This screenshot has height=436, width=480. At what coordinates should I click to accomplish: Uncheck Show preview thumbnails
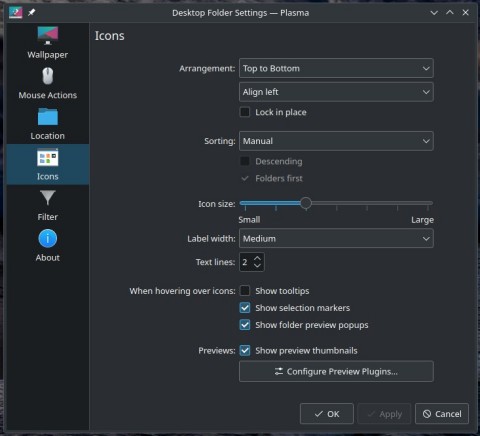245,350
